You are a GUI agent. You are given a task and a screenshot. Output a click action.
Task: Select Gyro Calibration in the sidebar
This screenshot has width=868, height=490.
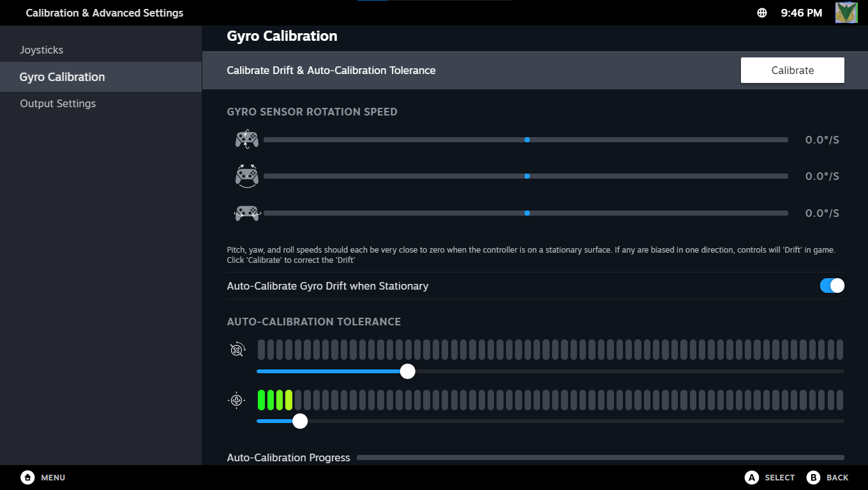pos(62,77)
